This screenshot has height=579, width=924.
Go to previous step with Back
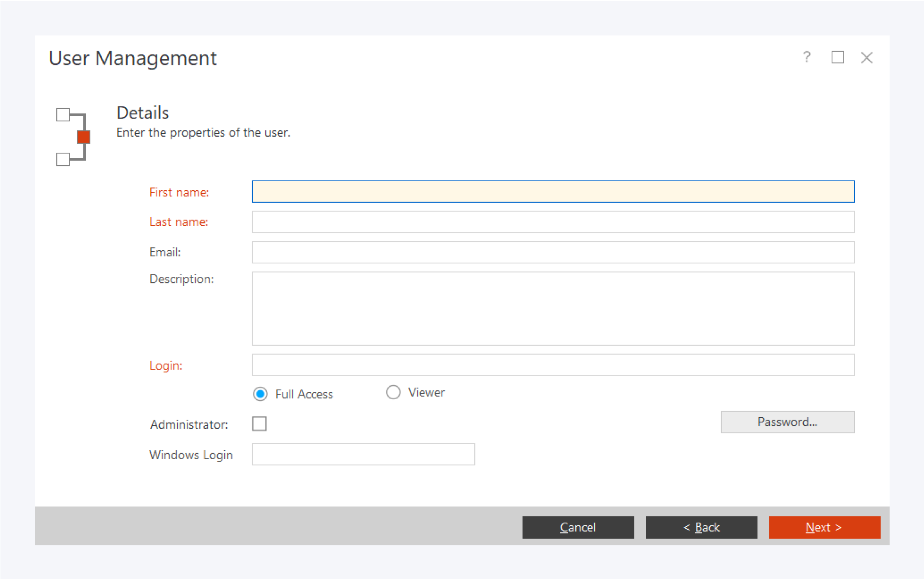point(701,527)
